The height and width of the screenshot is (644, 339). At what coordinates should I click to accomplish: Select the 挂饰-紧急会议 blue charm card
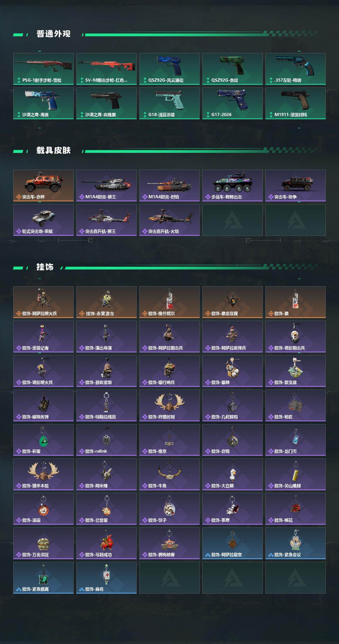[296, 543]
